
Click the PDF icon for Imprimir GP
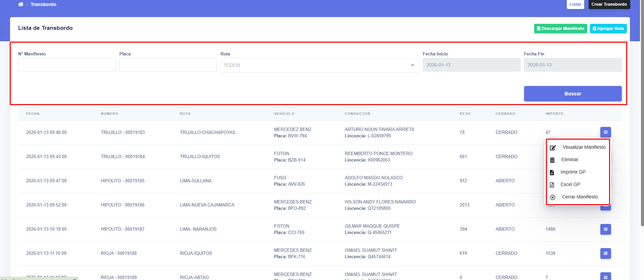(x=552, y=173)
